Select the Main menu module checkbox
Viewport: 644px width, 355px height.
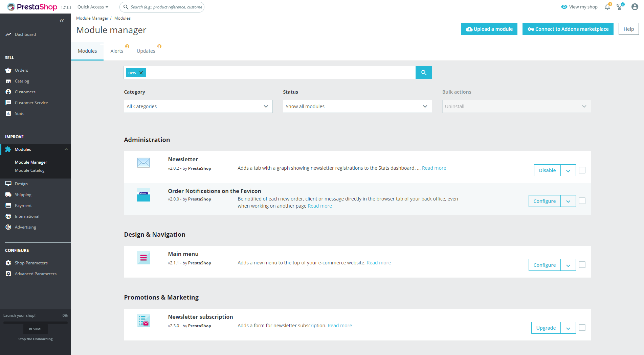coord(582,265)
